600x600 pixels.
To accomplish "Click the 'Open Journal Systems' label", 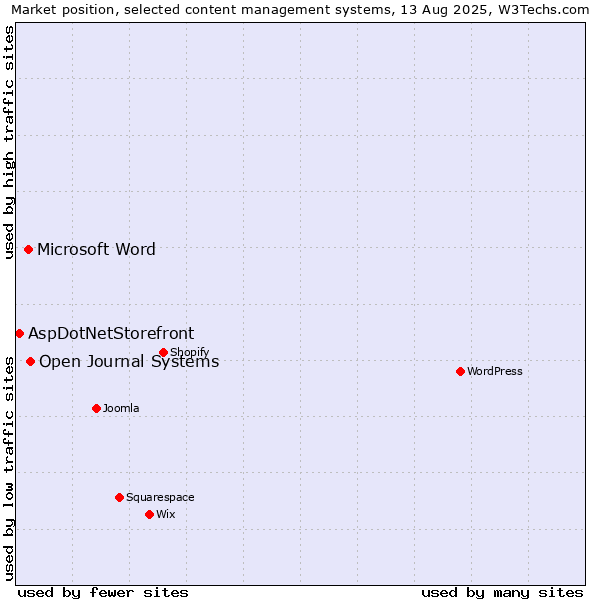I will [x=129, y=362].
